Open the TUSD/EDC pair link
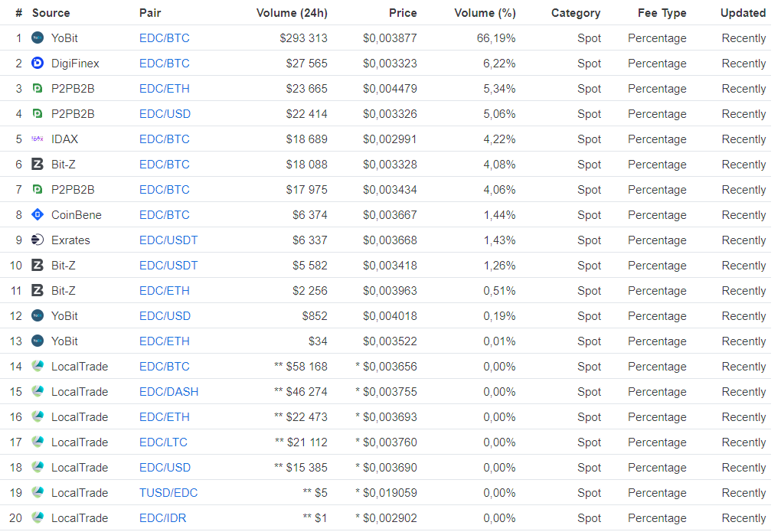The height and width of the screenshot is (532, 781). click(168, 493)
